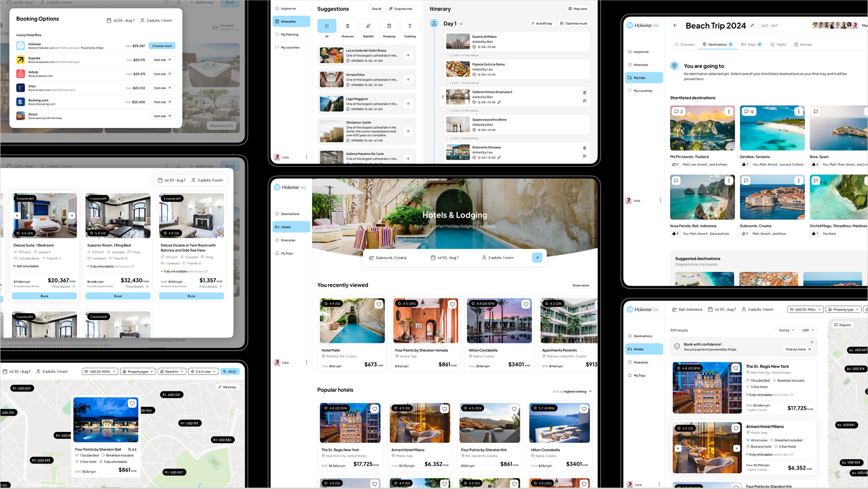
Task: Click Visit site for Expedia
Action: point(162,60)
